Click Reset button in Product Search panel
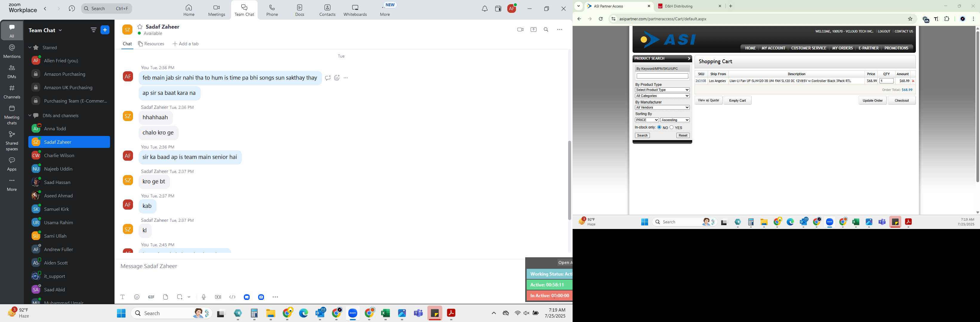Image resolution: width=980 pixels, height=322 pixels. pos(682,136)
